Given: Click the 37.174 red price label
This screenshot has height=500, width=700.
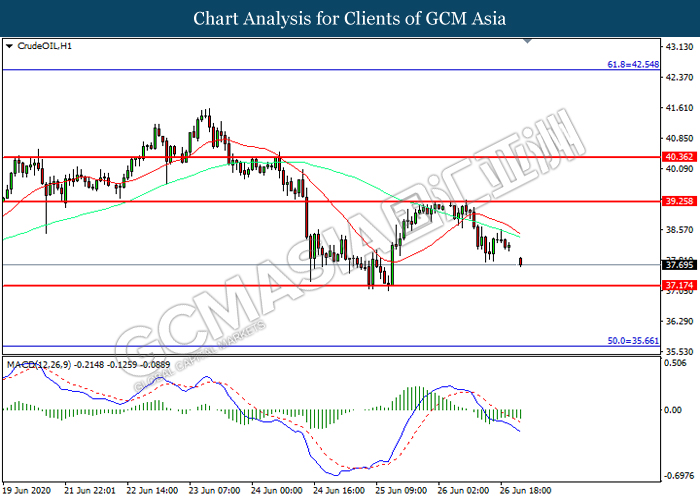Looking at the screenshot, I should (679, 285).
